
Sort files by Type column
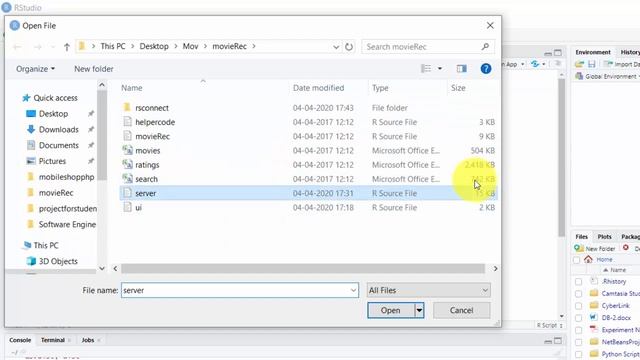click(380, 88)
